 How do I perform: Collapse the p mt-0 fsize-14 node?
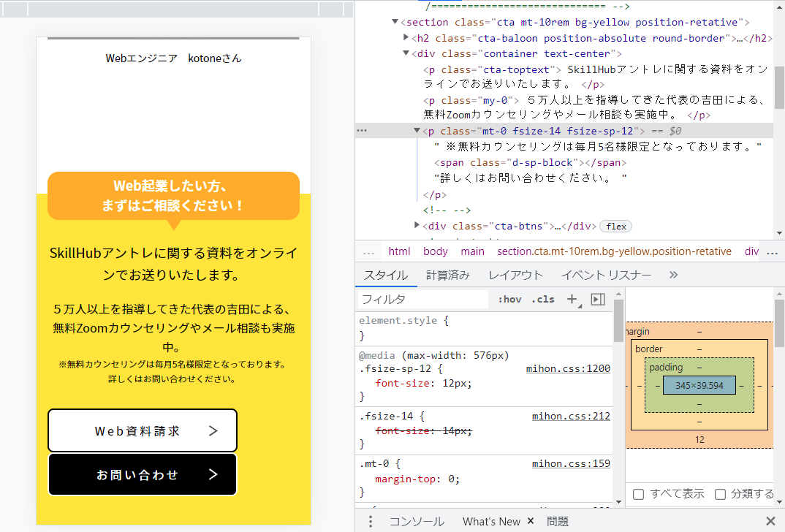pyautogui.click(x=417, y=131)
